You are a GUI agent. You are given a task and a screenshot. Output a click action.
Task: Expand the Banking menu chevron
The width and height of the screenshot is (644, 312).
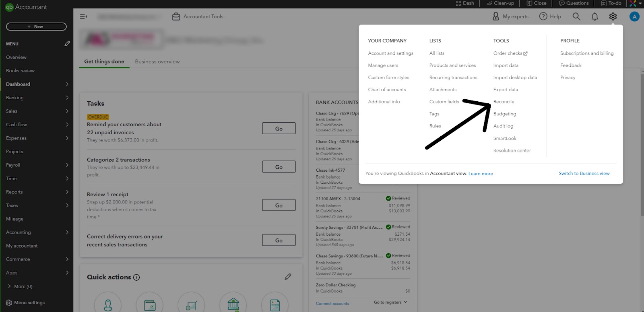67,98
